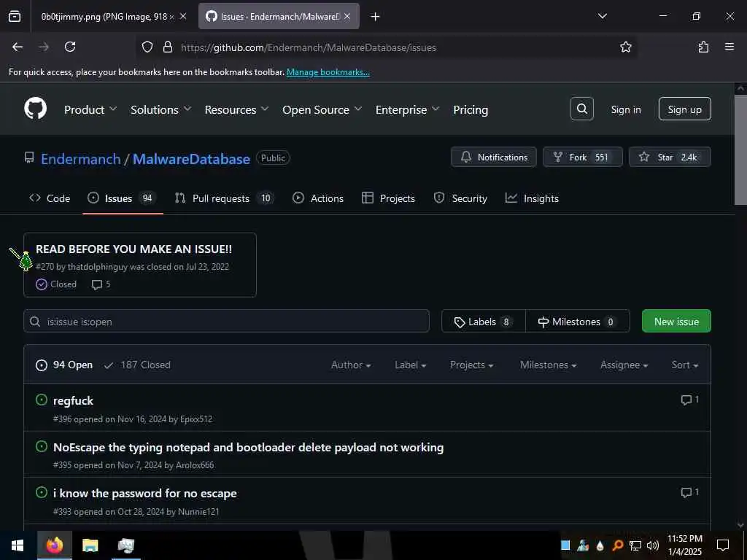Click the Sign up button

coord(684,109)
